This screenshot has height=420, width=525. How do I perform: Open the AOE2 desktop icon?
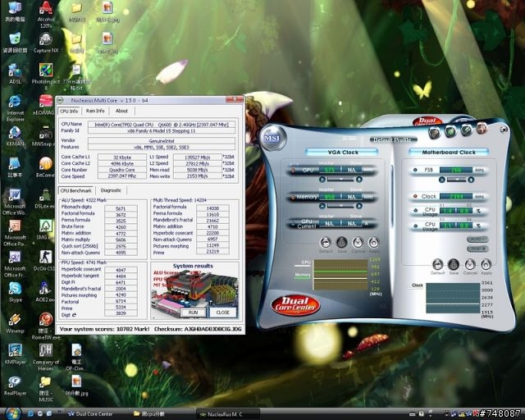pos(45,292)
